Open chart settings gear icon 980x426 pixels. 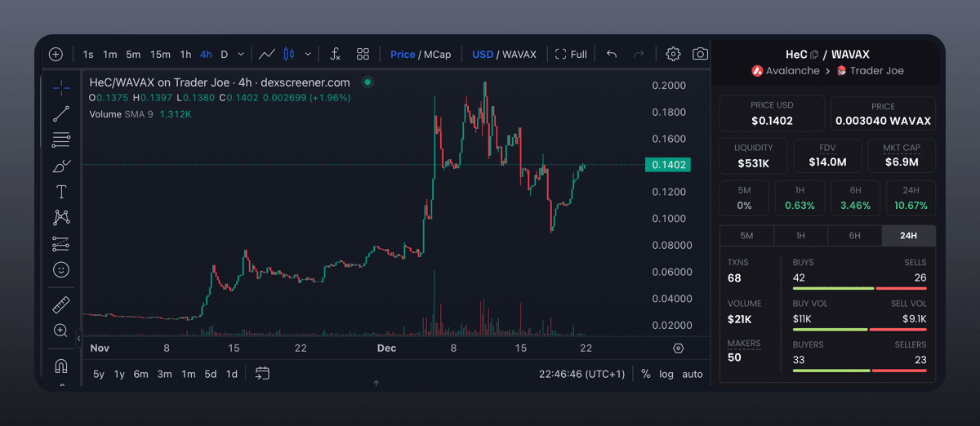[673, 55]
